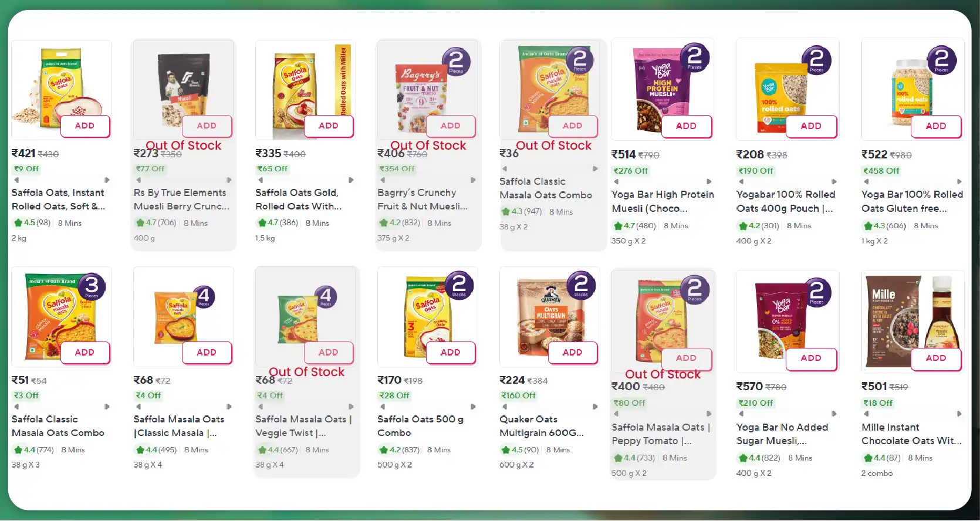Click next image arrow on Yoga Bar High Protein Muesli

709,182
